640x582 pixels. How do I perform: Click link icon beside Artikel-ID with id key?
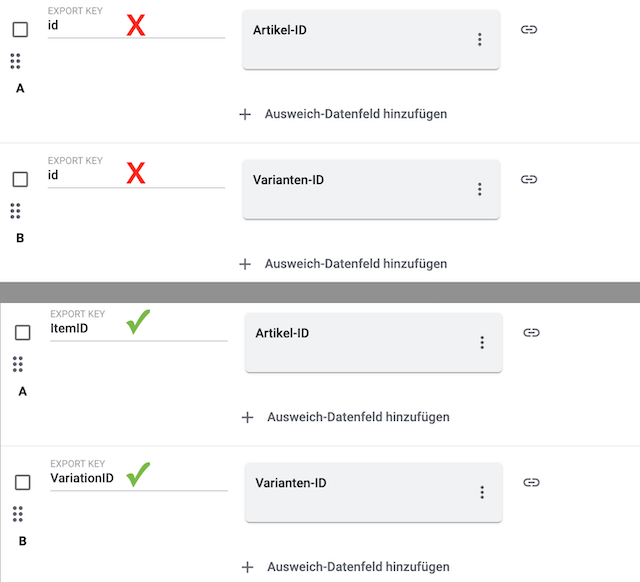click(530, 30)
